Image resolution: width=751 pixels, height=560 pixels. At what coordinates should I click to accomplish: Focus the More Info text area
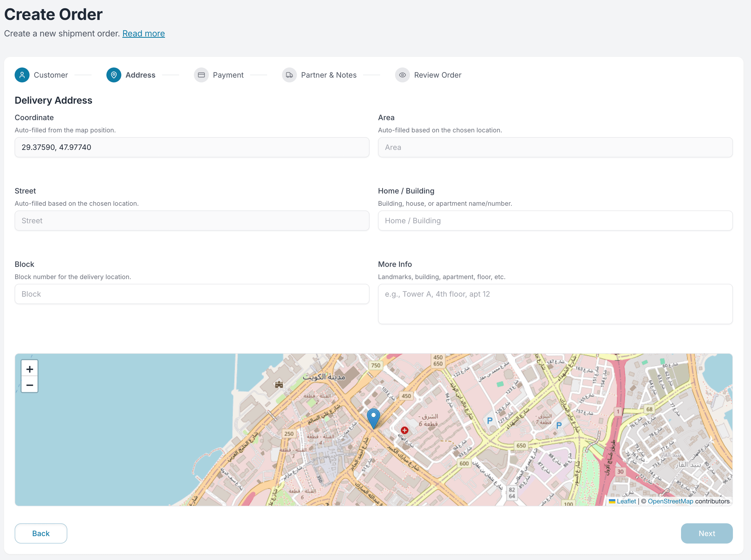(555, 304)
